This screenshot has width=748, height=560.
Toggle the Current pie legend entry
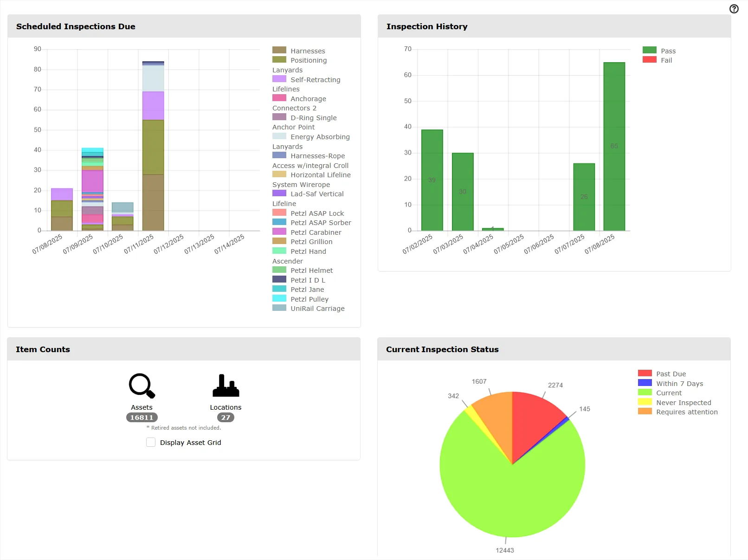point(660,393)
